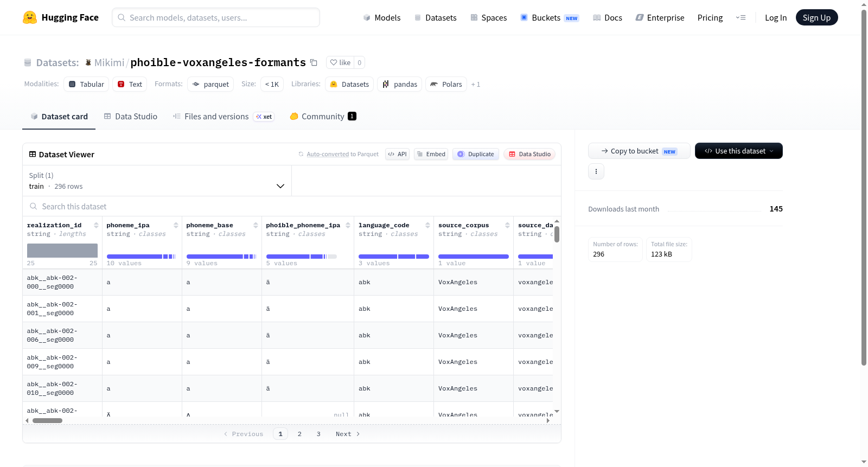Click the Datasets breadcrumb label
This screenshot has width=868, height=467.
[58, 62]
